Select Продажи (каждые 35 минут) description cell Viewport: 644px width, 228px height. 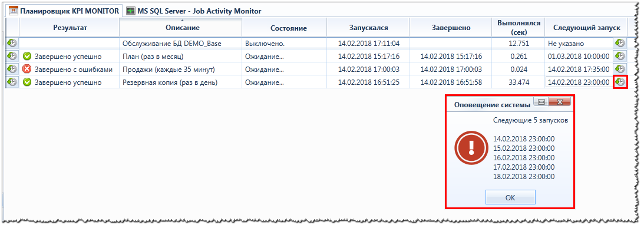pyautogui.click(x=181, y=70)
